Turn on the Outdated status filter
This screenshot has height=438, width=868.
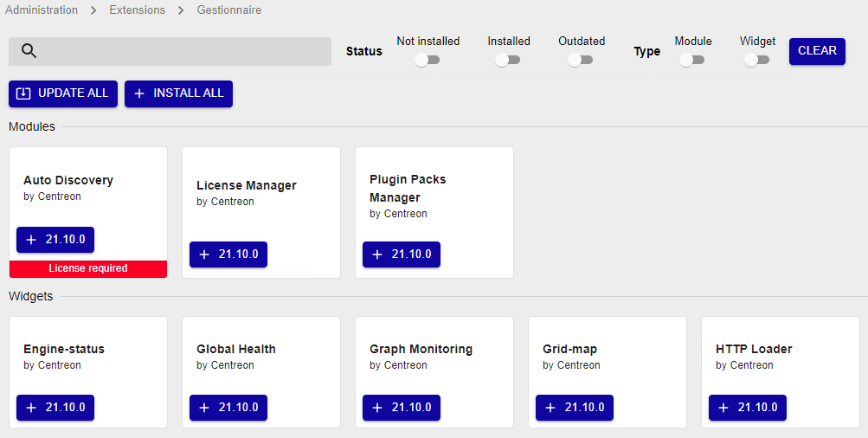click(x=580, y=60)
